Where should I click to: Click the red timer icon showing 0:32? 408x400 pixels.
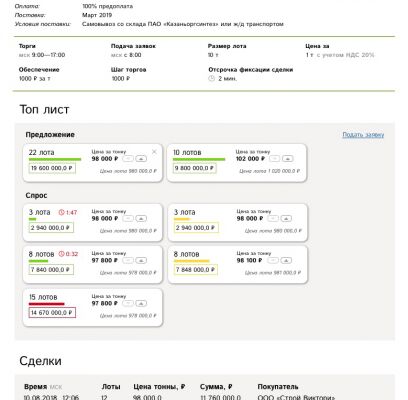point(61,254)
